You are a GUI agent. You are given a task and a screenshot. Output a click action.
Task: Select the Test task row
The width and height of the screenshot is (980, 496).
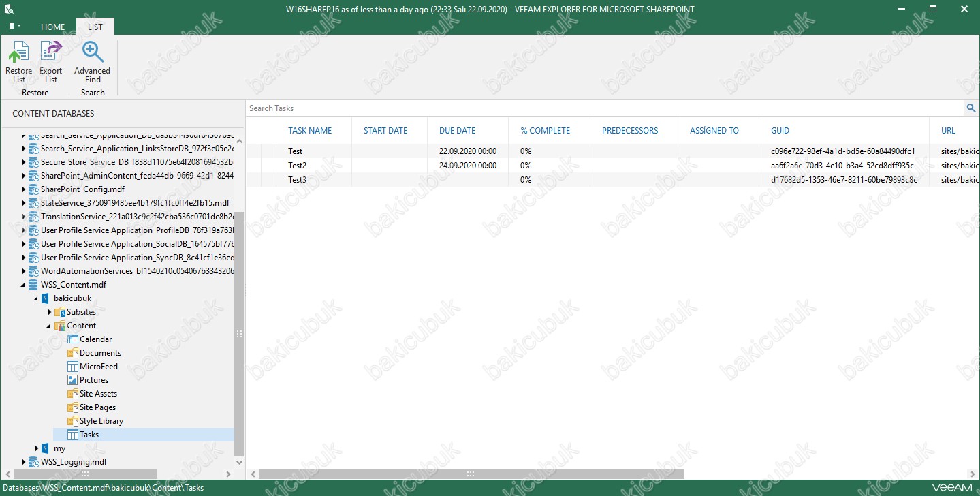pyautogui.click(x=613, y=151)
